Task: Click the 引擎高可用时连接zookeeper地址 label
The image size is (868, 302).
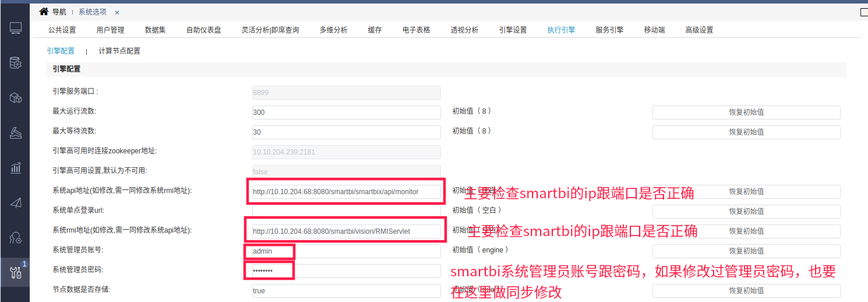Action: tap(104, 150)
